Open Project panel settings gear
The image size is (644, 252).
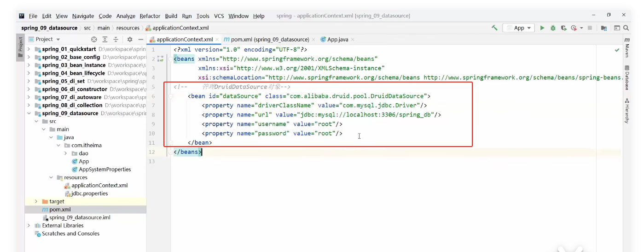(x=130, y=40)
